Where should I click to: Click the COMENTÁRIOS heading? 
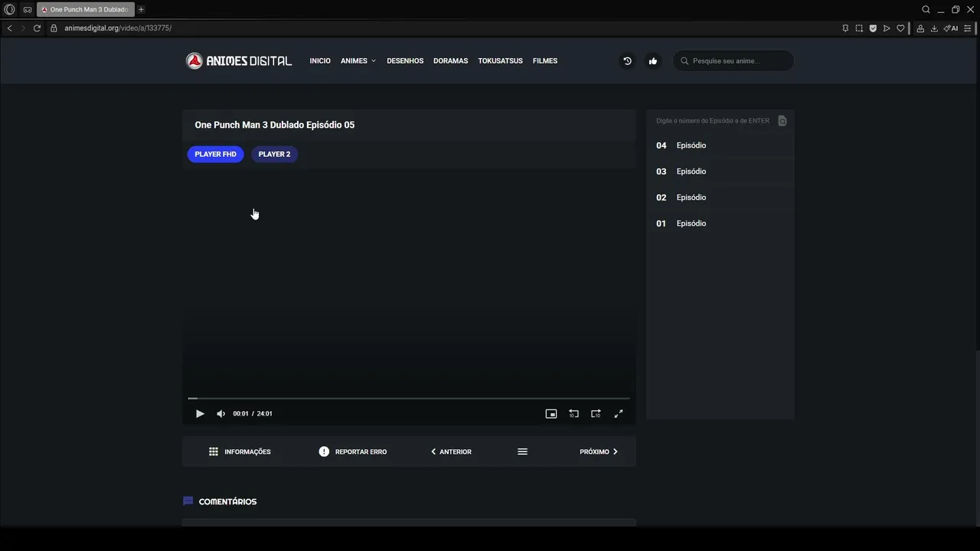[227, 502]
